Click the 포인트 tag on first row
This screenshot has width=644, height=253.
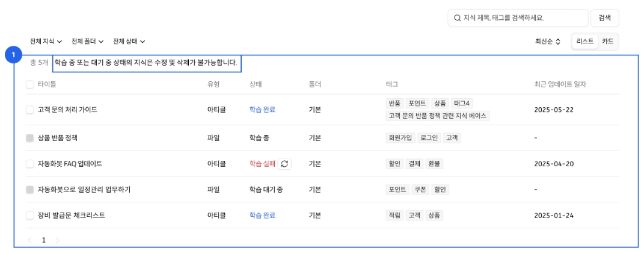pyautogui.click(x=418, y=103)
